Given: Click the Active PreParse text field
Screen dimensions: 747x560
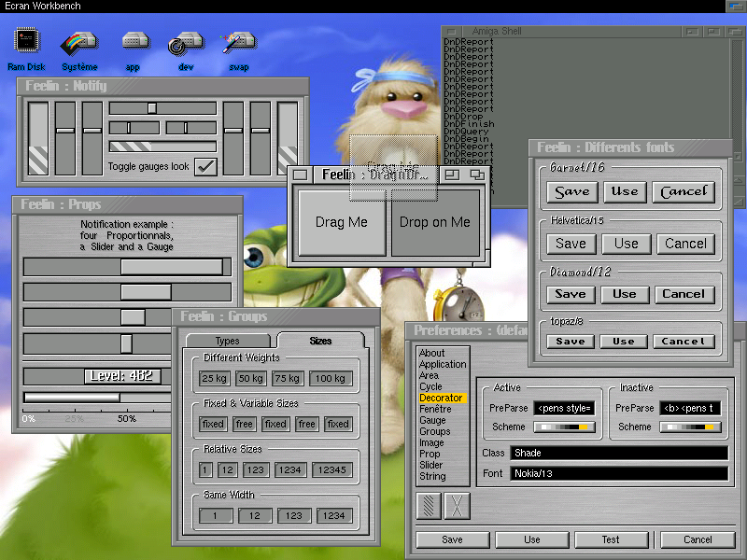Looking at the screenshot, I should point(564,409).
